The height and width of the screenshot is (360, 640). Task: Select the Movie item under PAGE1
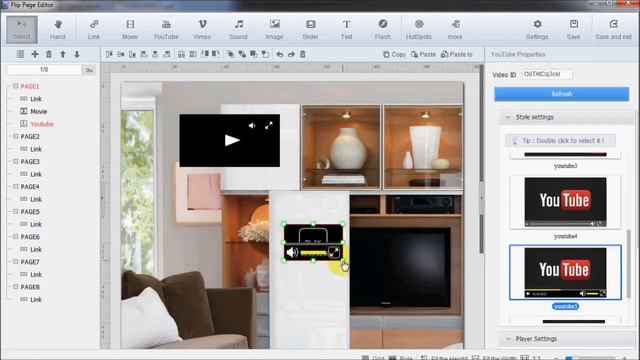coord(38,111)
